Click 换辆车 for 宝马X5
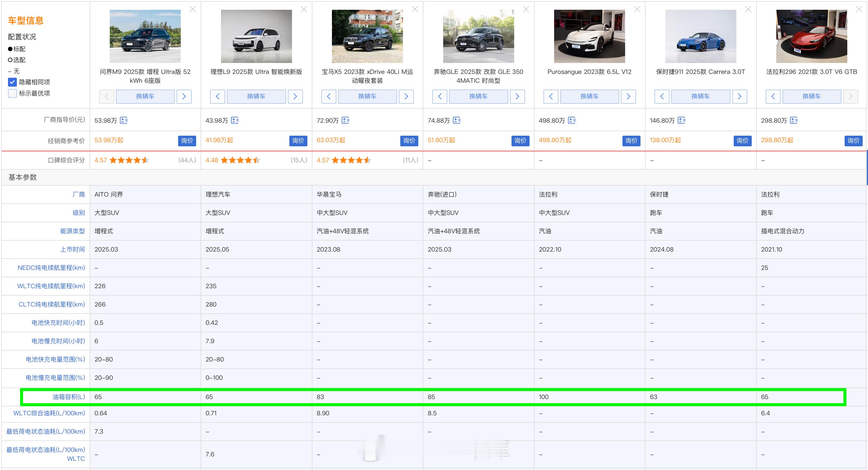Screen dimensions: 868x470 click(x=367, y=97)
